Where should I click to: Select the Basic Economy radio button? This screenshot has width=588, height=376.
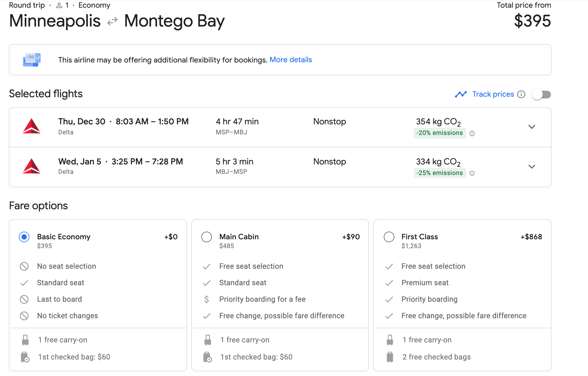tap(24, 237)
